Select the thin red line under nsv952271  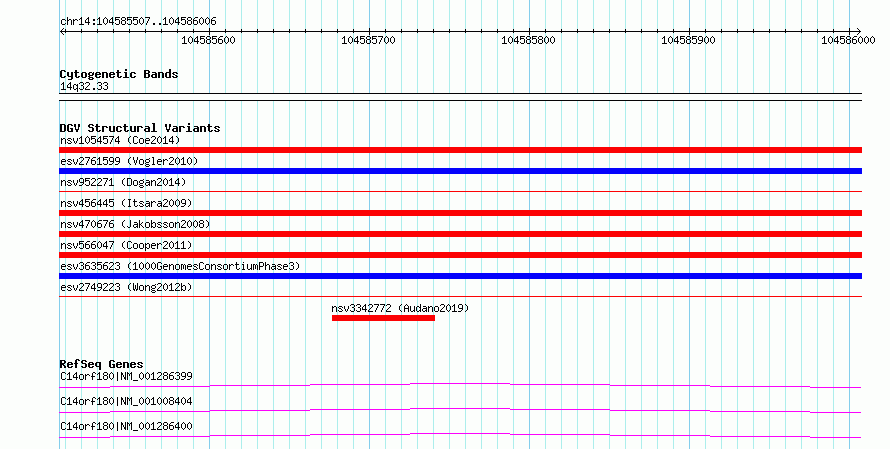pos(460,192)
